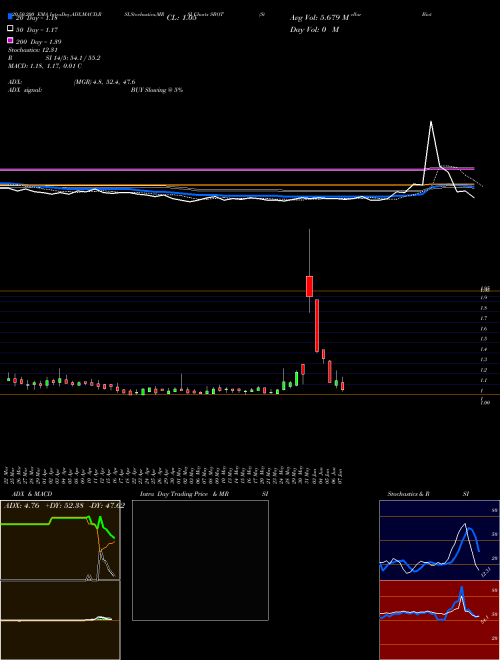
Task: Click the 'ADX: 4.76' readout in ADX panel
Action: pos(21,506)
